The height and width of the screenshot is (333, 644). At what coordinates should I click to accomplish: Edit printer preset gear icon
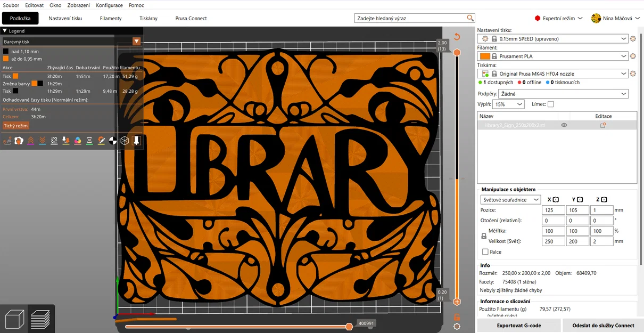click(x=633, y=74)
